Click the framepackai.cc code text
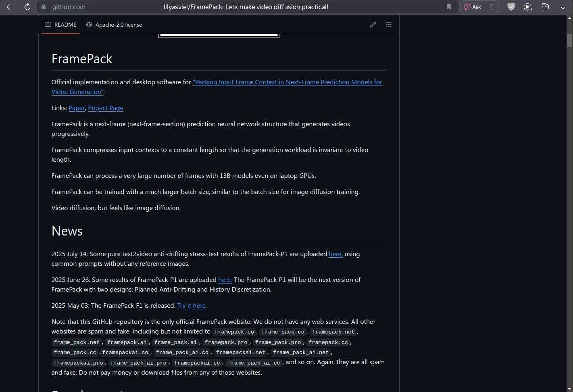 tap(197, 363)
